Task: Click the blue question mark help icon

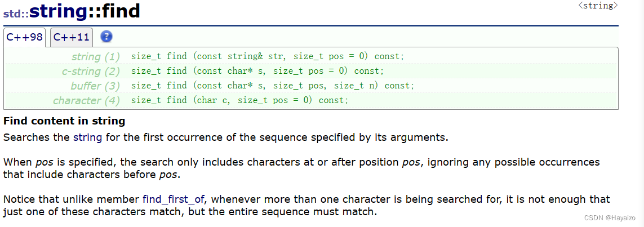Action: (106, 37)
